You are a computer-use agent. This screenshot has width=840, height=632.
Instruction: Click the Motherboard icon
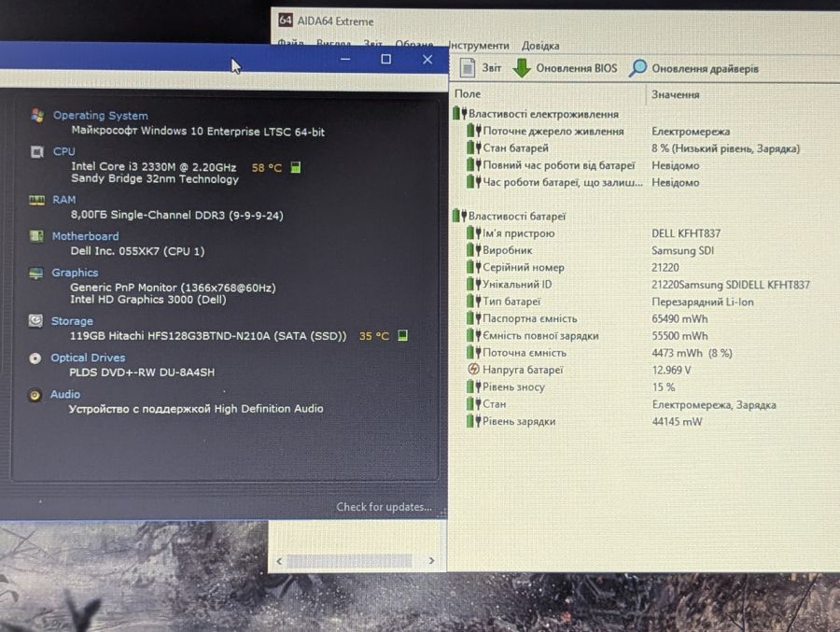click(35, 236)
